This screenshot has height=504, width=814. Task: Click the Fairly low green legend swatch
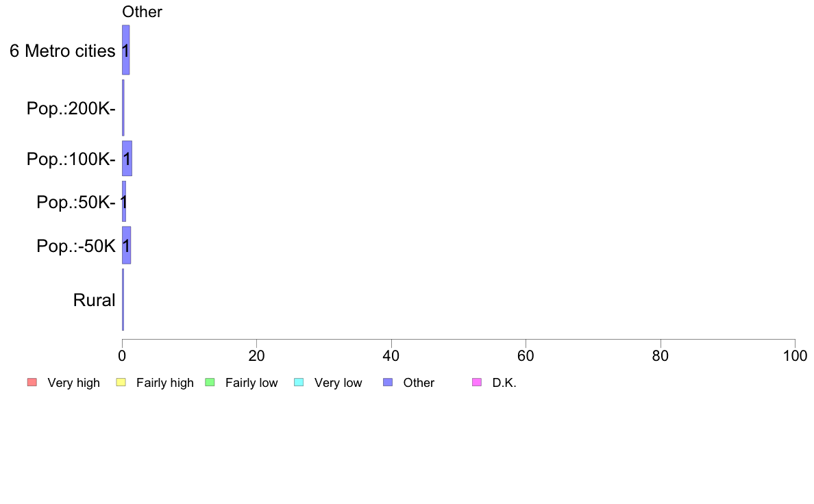tap(210, 383)
